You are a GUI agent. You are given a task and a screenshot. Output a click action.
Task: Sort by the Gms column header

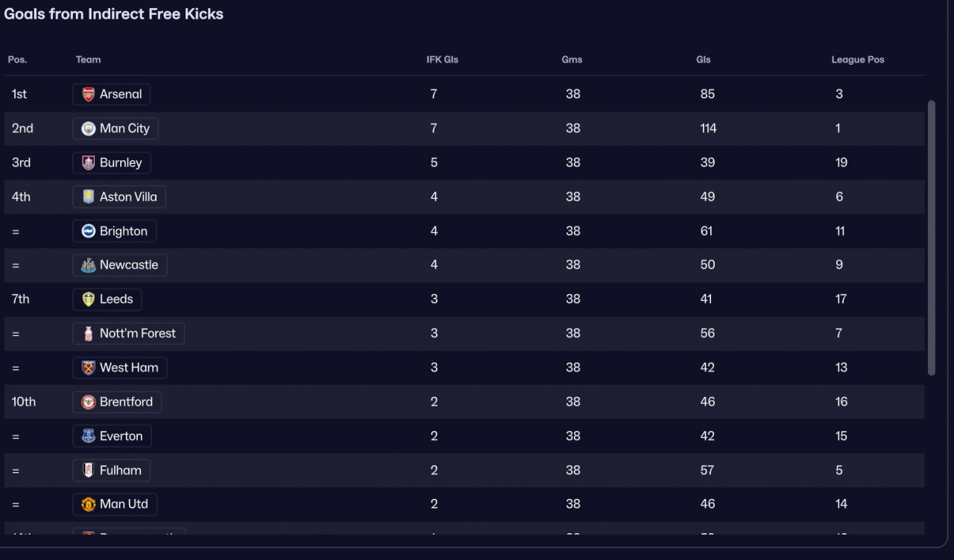(572, 60)
